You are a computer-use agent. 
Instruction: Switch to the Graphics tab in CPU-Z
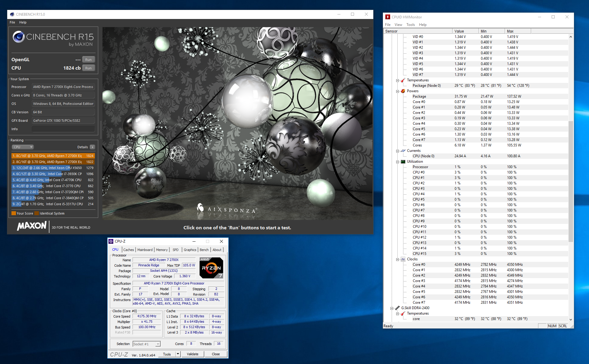[190, 250]
